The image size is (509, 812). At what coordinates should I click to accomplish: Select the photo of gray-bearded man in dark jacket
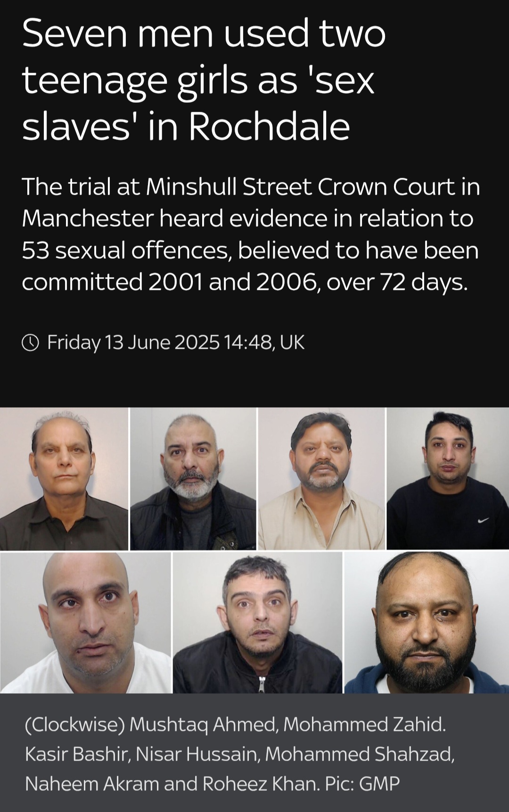point(193,479)
